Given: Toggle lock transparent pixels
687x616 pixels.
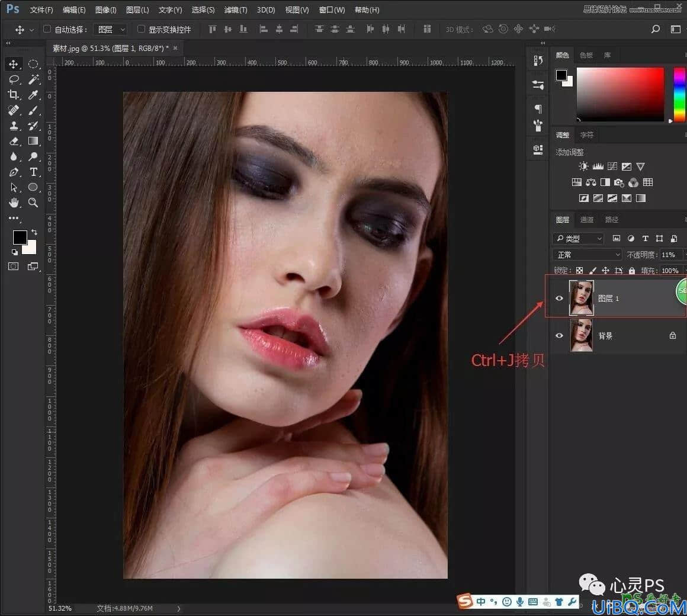Looking at the screenshot, I should (579, 271).
